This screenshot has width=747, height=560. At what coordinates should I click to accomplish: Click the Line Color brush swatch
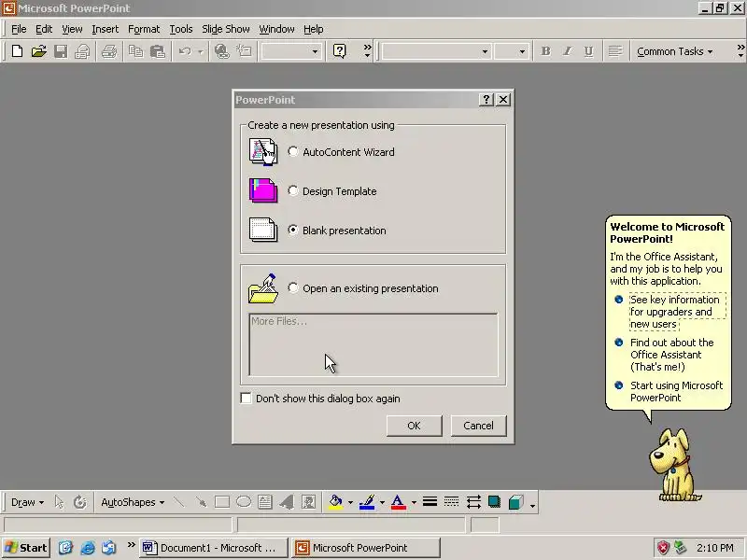pos(367,502)
